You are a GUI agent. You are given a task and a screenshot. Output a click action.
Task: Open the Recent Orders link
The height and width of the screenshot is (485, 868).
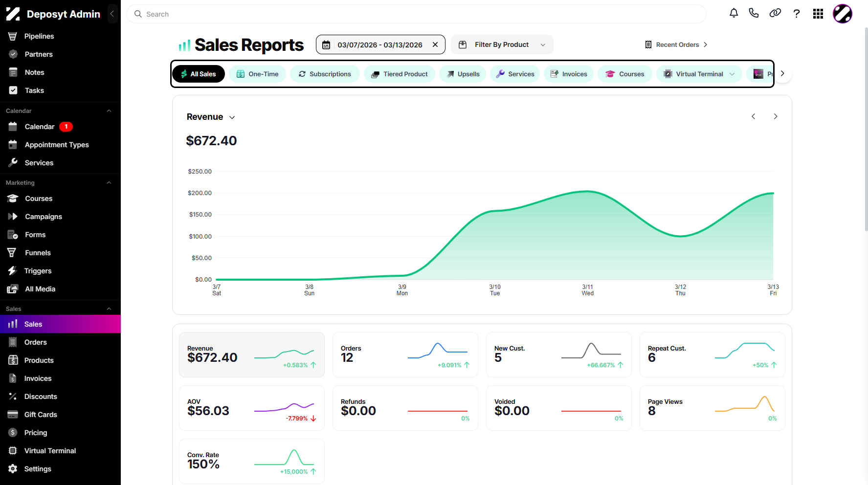pos(676,44)
